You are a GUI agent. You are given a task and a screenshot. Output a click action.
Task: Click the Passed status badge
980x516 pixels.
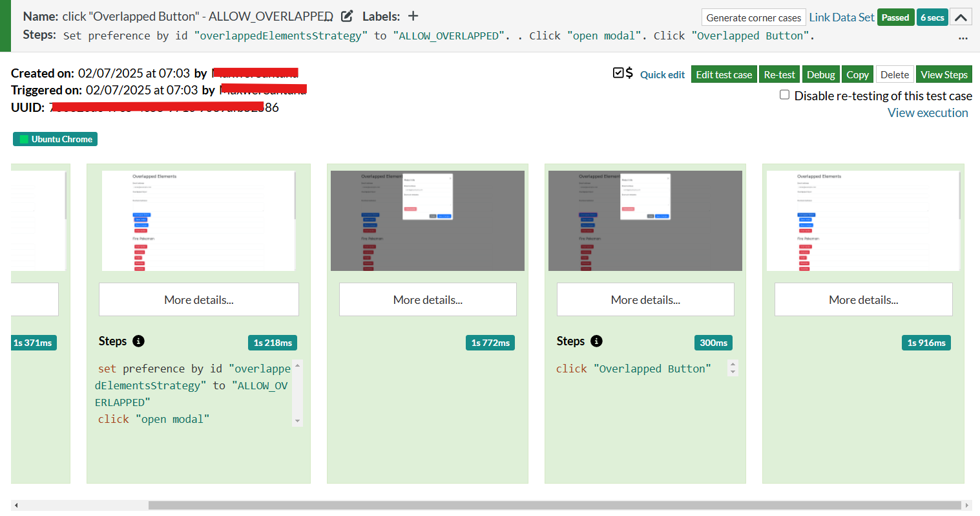pyautogui.click(x=895, y=17)
